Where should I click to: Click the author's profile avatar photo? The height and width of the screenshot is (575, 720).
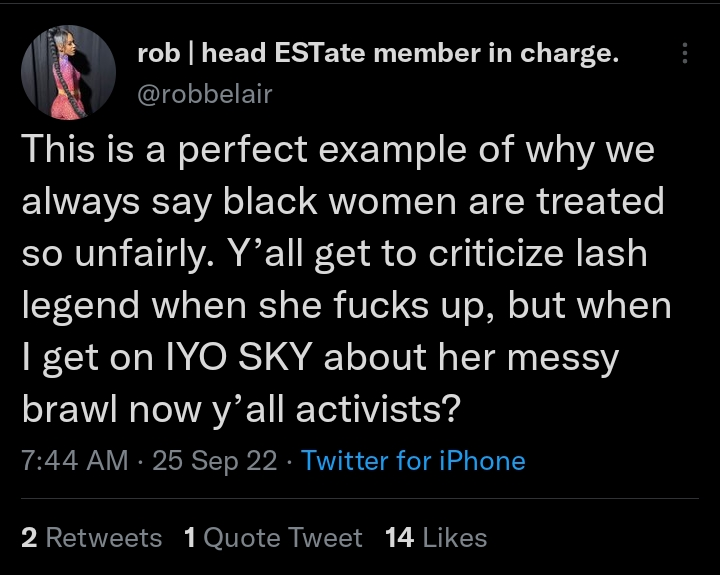coord(67,71)
